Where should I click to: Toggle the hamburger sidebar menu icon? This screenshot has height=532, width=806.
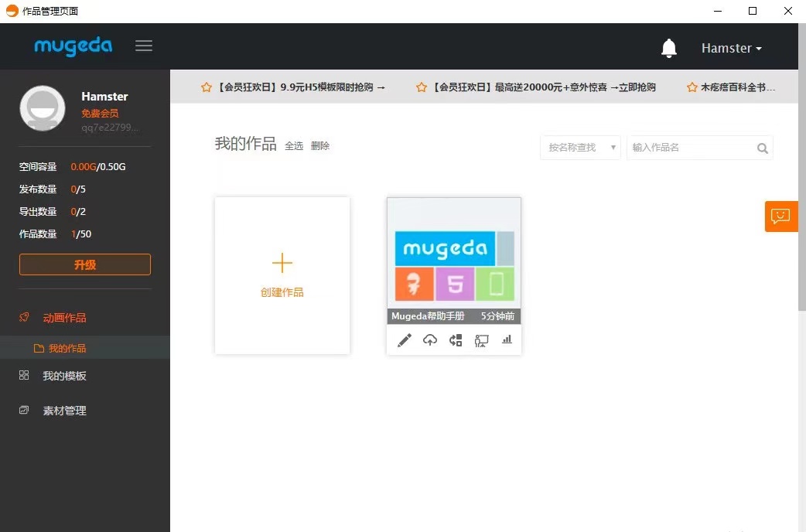[x=144, y=46]
